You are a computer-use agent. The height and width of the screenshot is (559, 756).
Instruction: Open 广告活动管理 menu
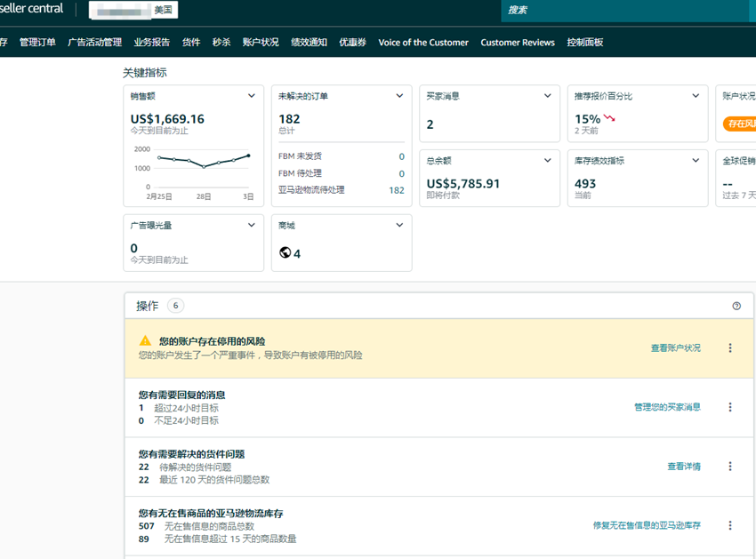94,43
